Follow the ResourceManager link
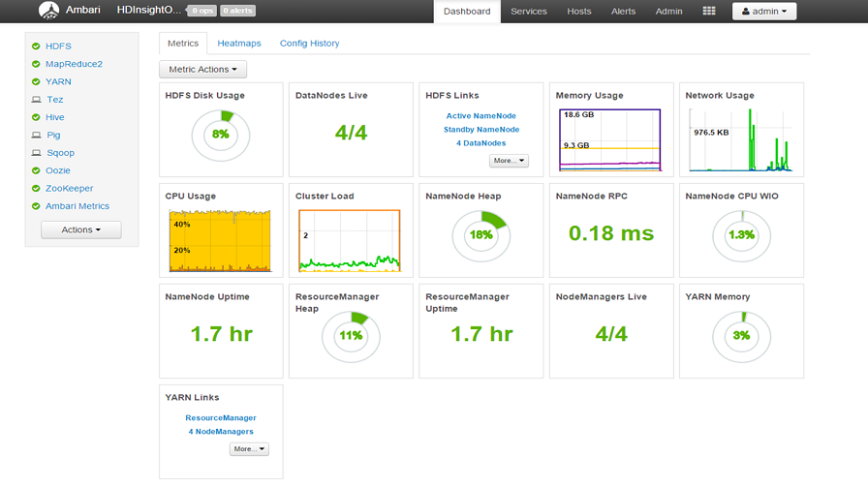Image resolution: width=868 pixels, height=488 pixels. pos(221,417)
